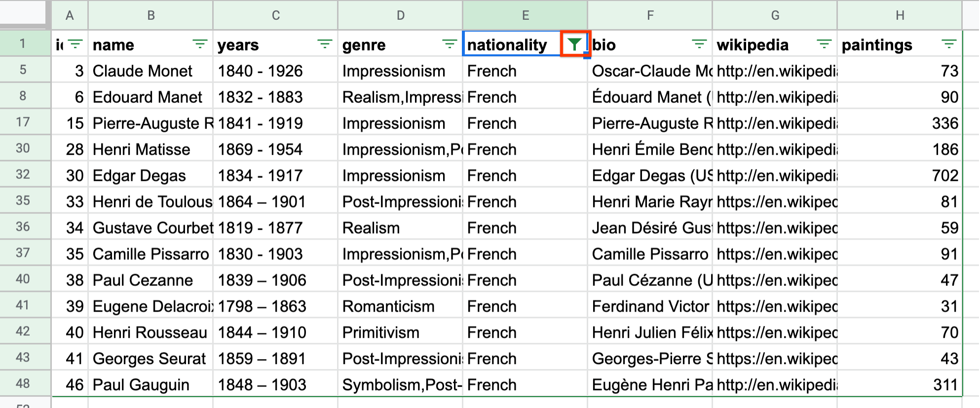
Task: Click the select-all corner box
Action: click(23, 13)
